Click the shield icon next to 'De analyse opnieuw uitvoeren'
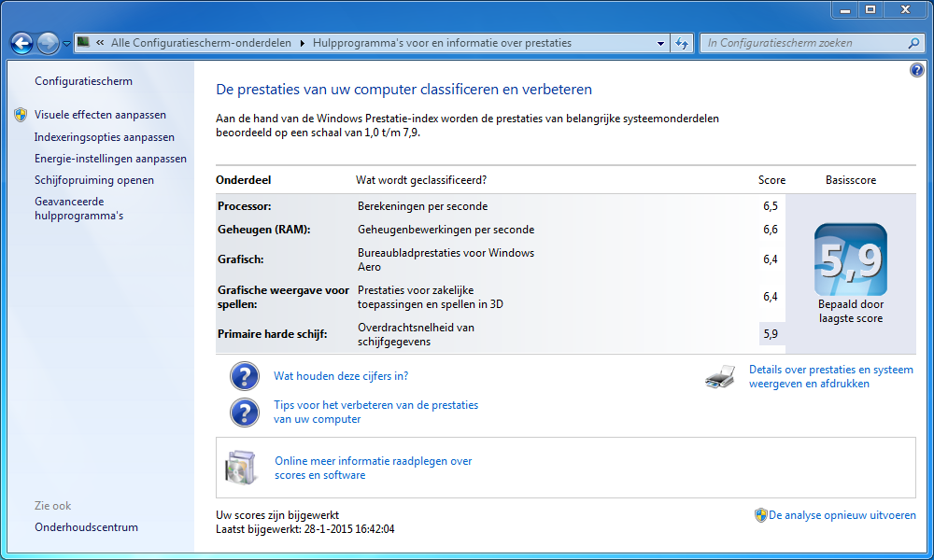The image size is (934, 560). pos(760,515)
